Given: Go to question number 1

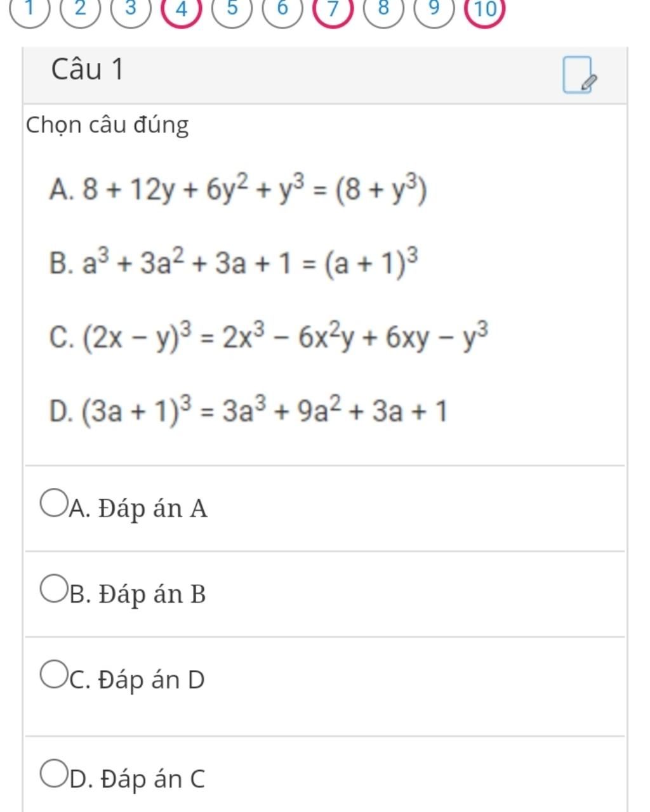Looking at the screenshot, I should click(x=29, y=10).
